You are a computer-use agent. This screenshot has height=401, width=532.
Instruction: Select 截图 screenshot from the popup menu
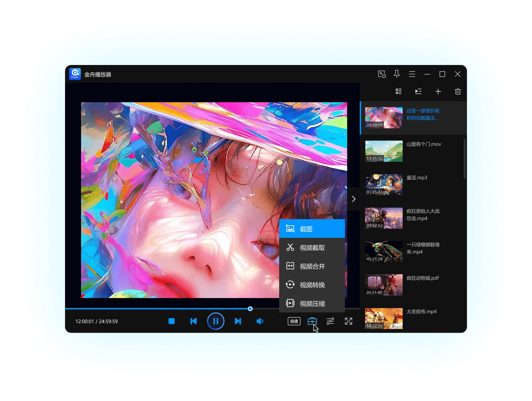[x=312, y=229]
